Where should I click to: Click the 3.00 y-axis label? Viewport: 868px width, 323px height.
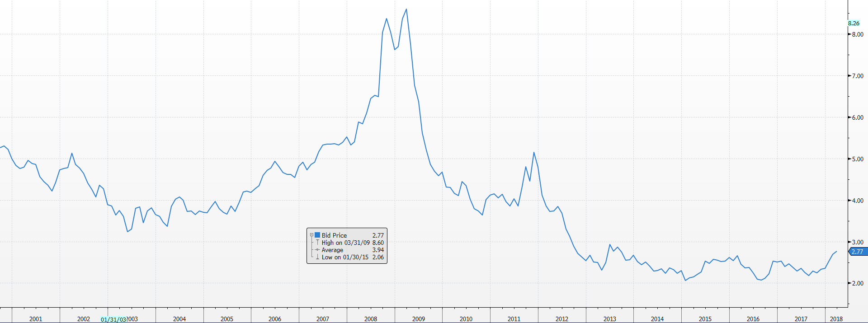tap(858, 242)
